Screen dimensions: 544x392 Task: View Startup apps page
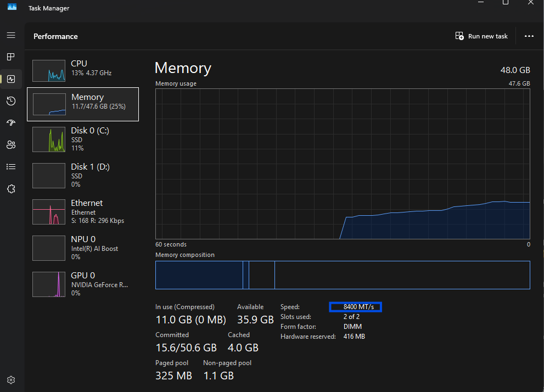point(11,122)
